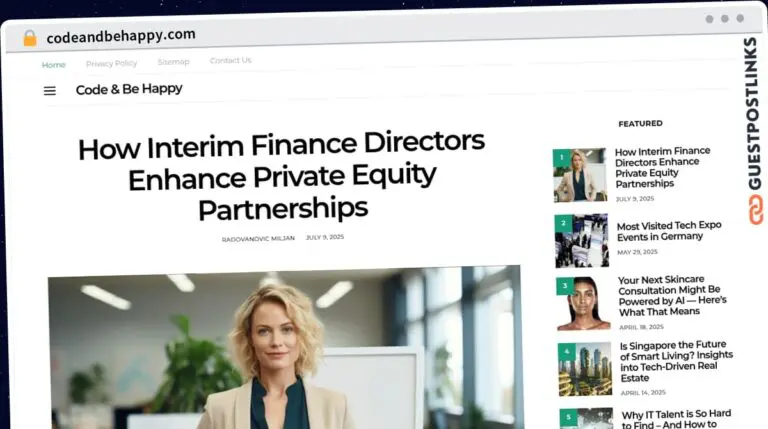Open the Sitemap menu link
The image size is (768, 429).
173,62
